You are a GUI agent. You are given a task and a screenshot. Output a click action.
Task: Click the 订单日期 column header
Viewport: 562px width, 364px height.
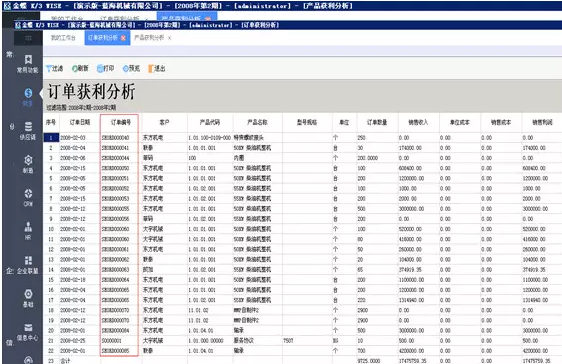pos(80,122)
